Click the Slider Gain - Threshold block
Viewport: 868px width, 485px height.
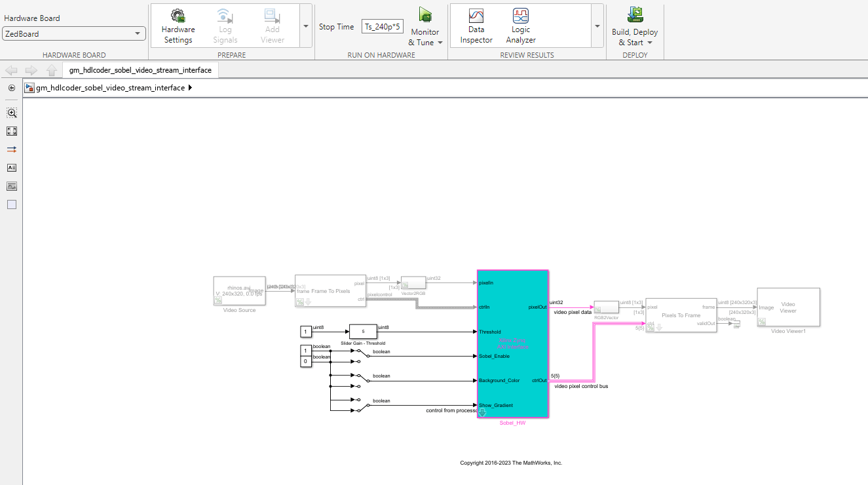click(363, 332)
